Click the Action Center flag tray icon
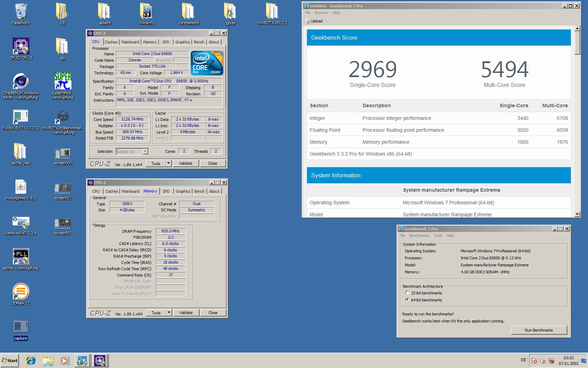 pyautogui.click(x=534, y=361)
